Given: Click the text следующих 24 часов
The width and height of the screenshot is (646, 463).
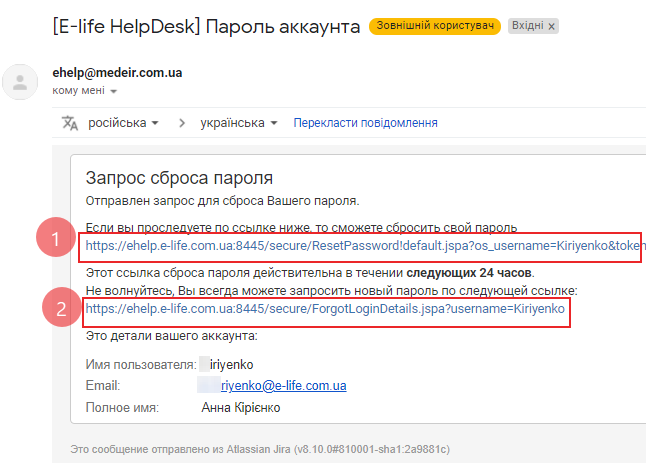Looking at the screenshot, I should [x=469, y=273].
